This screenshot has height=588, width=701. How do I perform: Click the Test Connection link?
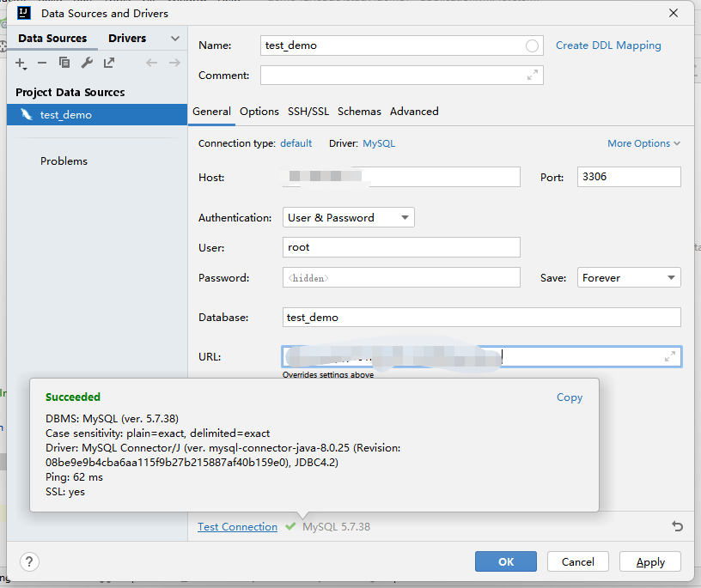coord(237,527)
